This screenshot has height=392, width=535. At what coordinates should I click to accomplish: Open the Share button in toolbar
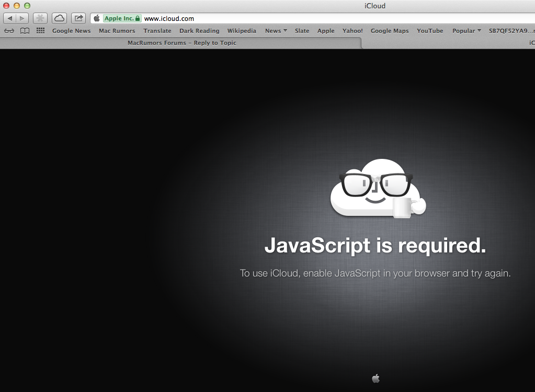[x=78, y=18]
